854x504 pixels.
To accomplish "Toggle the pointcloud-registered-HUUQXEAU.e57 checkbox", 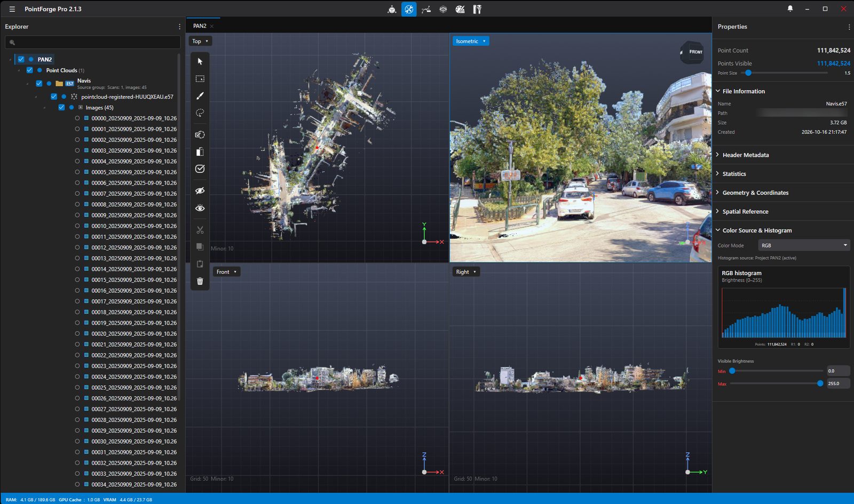I will (54, 97).
